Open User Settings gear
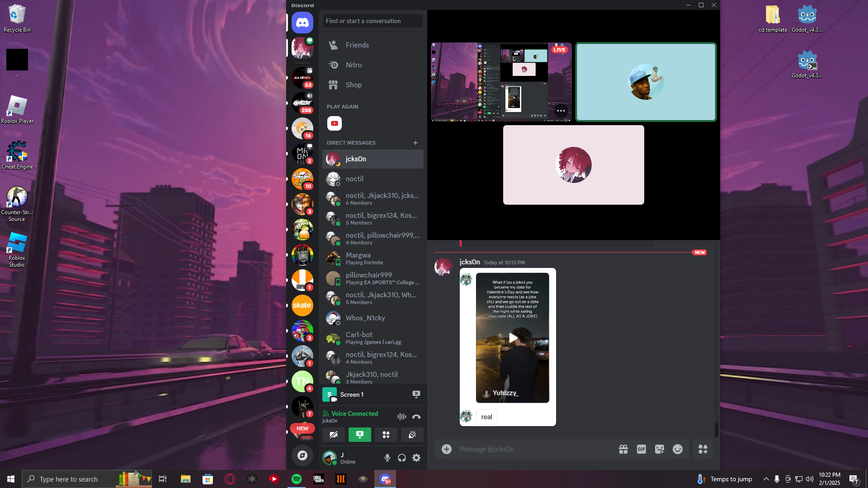Screen dimensions: 868x488 click(x=416, y=458)
